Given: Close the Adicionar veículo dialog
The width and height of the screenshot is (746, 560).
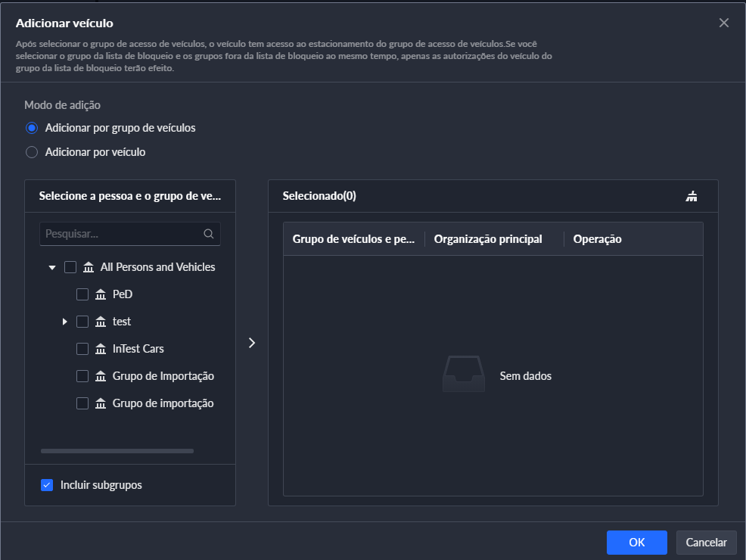Looking at the screenshot, I should click(724, 23).
